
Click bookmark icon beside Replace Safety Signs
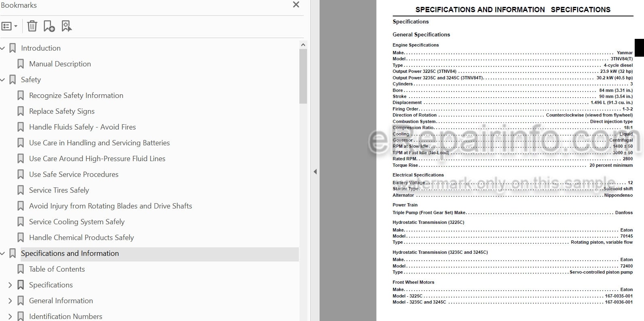[21, 111]
